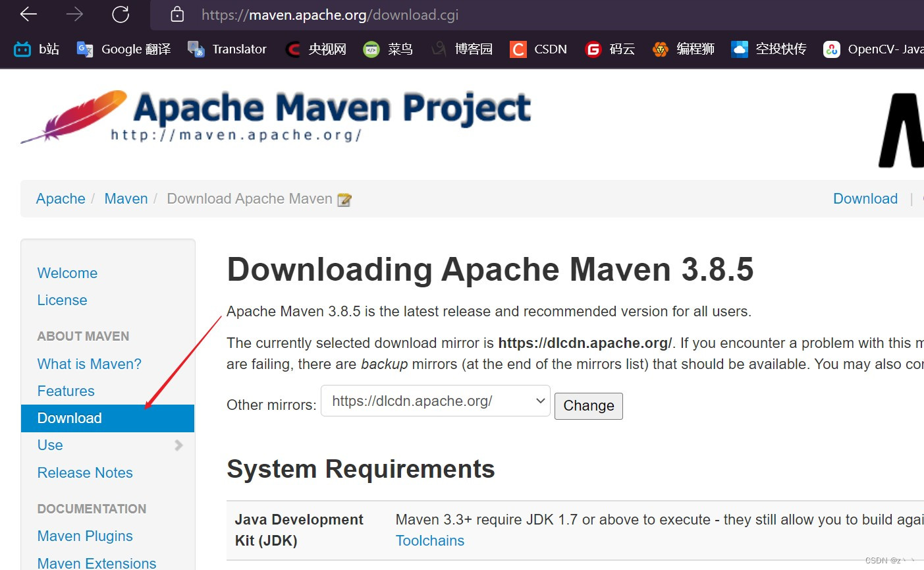Open the 央视网 bookmark
Viewport: 924px width, 570px height.
click(x=315, y=49)
